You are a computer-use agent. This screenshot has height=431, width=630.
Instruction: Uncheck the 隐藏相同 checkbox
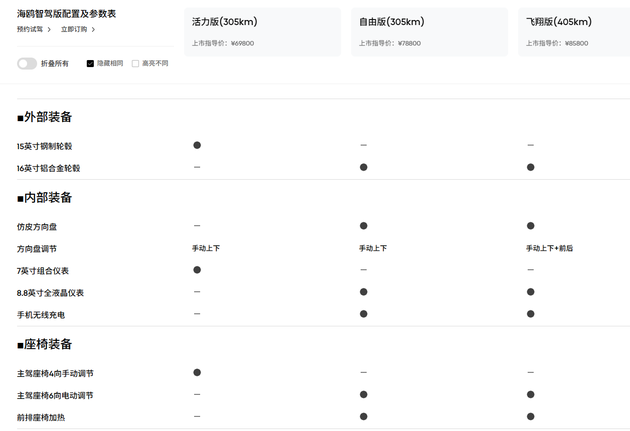(91, 63)
